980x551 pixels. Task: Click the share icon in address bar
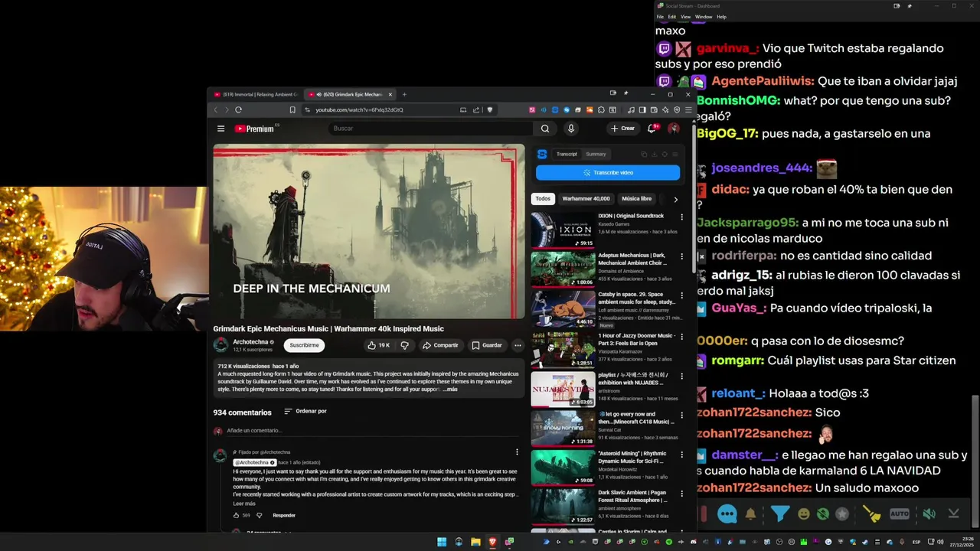[x=476, y=109]
